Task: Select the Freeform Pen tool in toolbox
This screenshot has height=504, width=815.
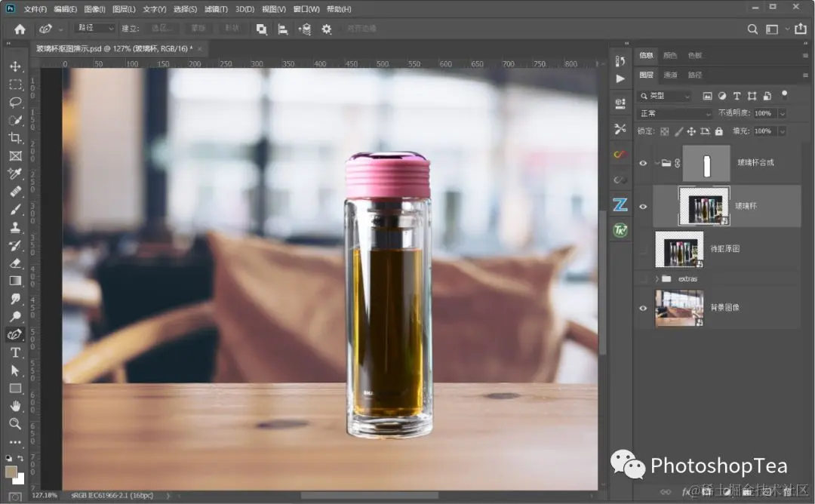Action: click(15, 334)
